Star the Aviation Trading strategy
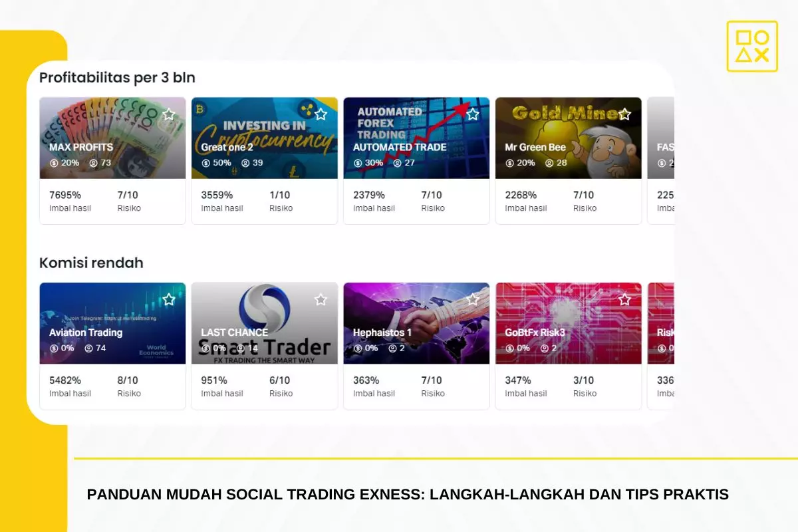Image resolution: width=798 pixels, height=532 pixels. coord(169,299)
